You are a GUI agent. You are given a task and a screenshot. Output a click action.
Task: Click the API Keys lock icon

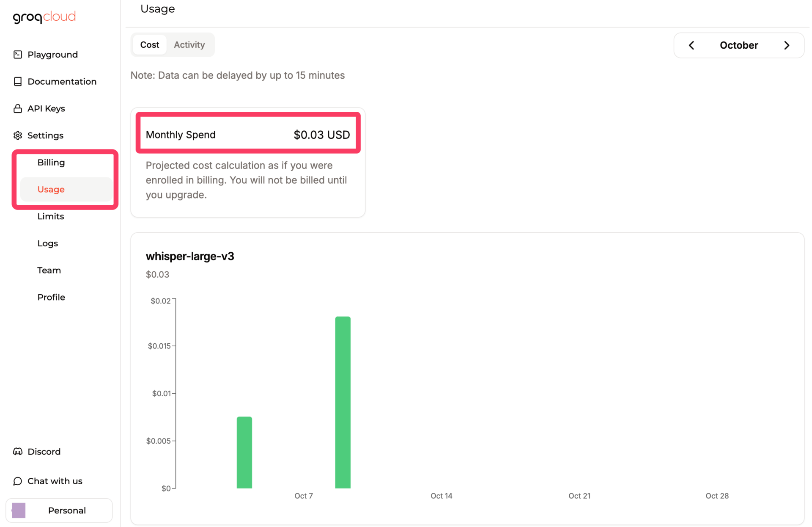(x=18, y=109)
